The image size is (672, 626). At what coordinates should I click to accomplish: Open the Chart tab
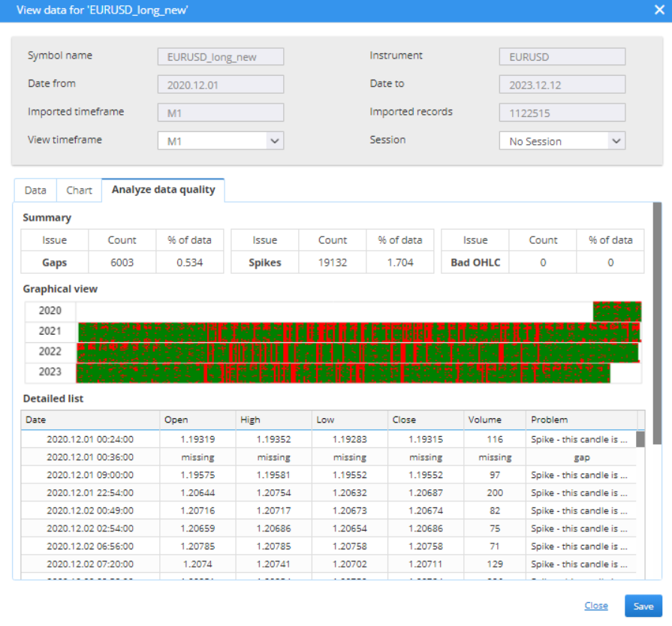tap(79, 191)
